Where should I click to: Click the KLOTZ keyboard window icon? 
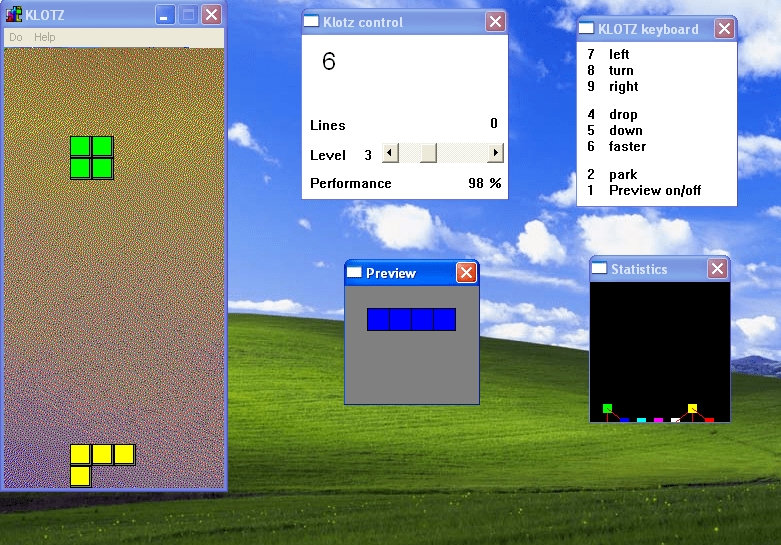pos(587,29)
